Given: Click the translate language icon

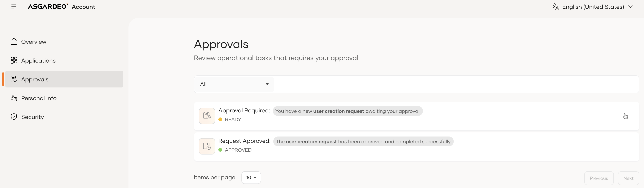Looking at the screenshot, I should point(555,7).
